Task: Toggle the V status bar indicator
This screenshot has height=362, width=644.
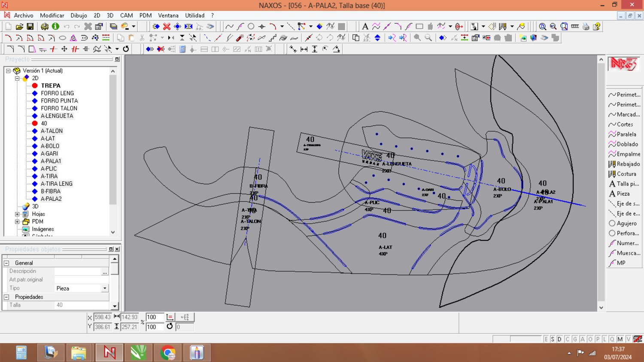Action: (x=628, y=339)
